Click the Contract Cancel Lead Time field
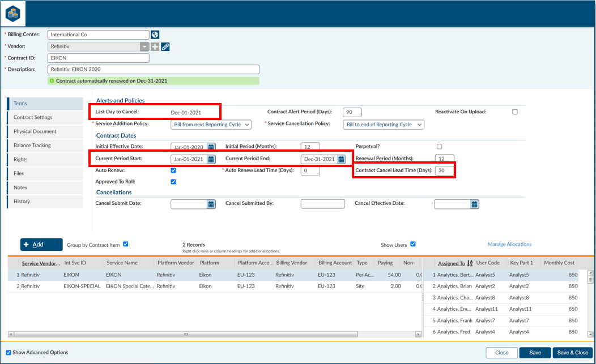 tap(444, 170)
